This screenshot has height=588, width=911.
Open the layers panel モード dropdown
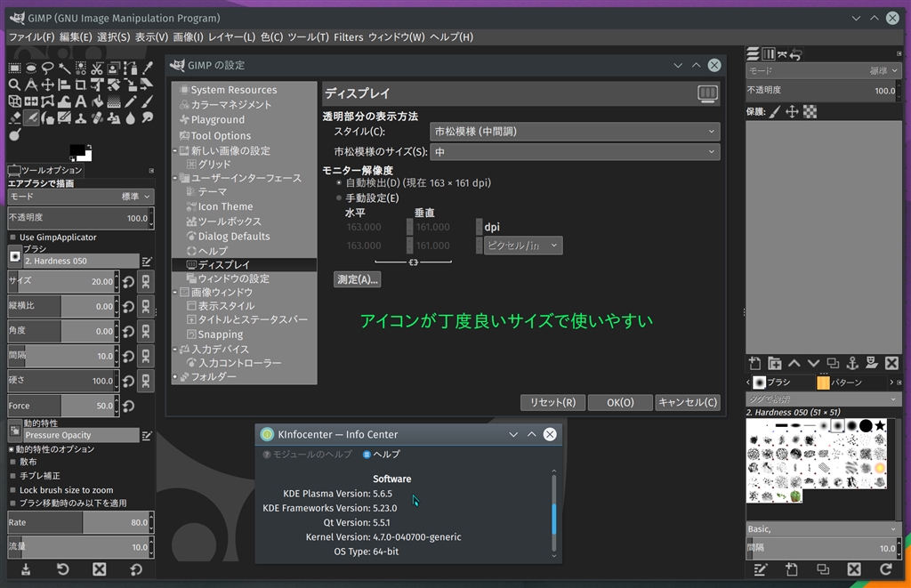pos(823,71)
